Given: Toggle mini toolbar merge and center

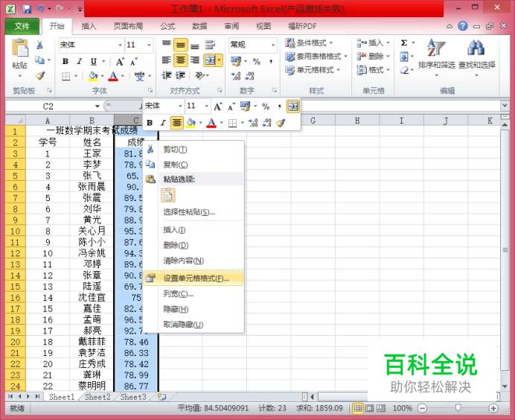Looking at the screenshot, I should click(x=293, y=106).
